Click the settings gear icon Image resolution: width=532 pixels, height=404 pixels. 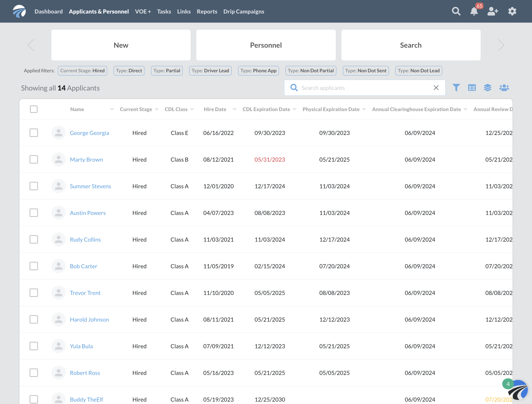point(512,12)
